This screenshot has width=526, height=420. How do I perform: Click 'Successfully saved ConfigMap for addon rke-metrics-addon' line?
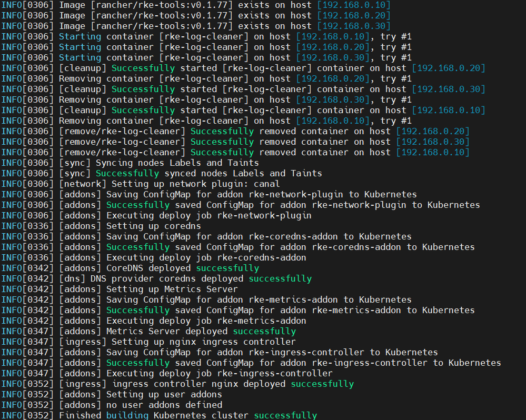pos(238,310)
